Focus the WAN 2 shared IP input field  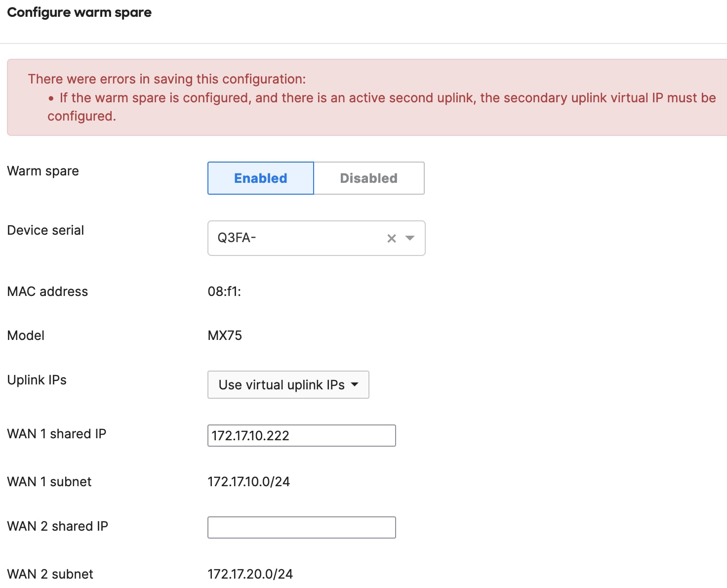point(301,527)
